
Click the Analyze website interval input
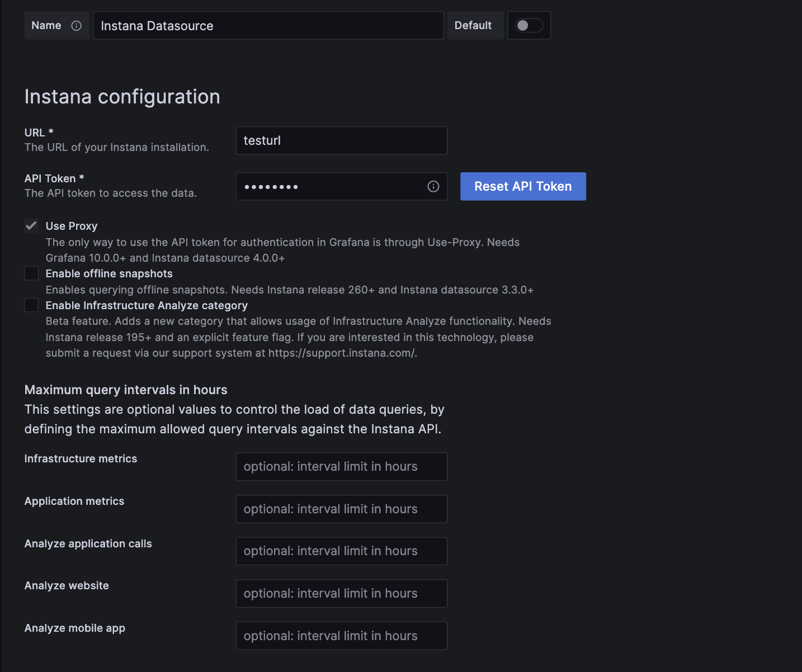click(x=342, y=594)
